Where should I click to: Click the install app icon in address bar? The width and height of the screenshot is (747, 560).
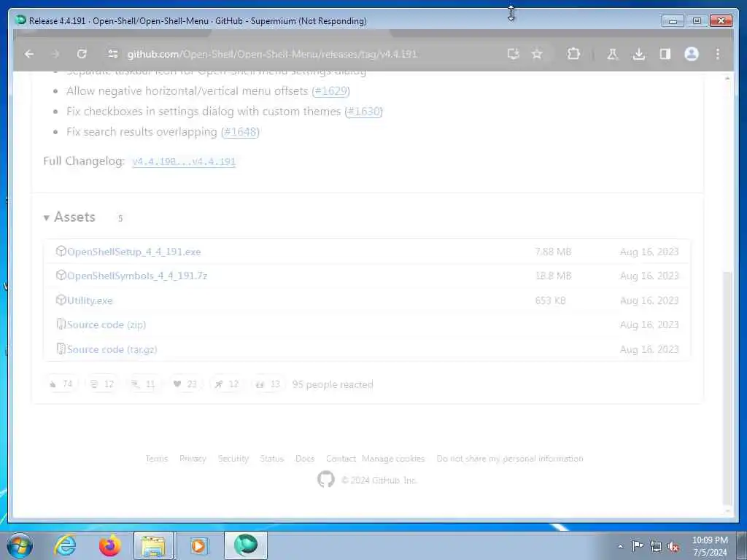pyautogui.click(x=513, y=54)
